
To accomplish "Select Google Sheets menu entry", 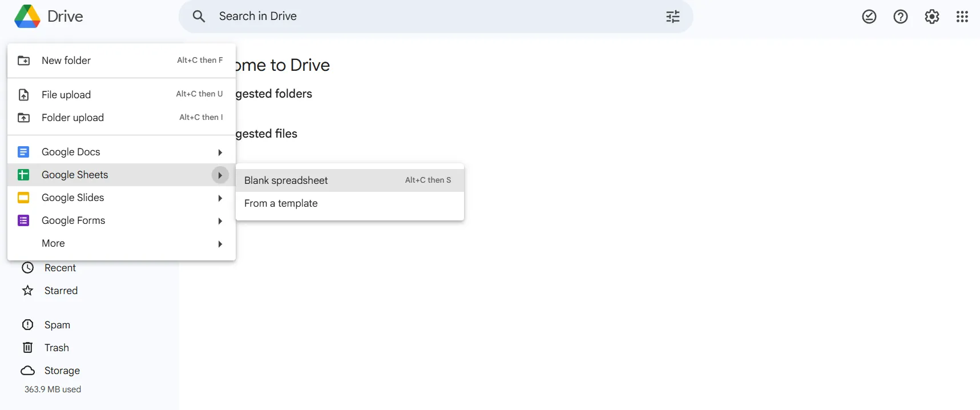I will (x=122, y=175).
